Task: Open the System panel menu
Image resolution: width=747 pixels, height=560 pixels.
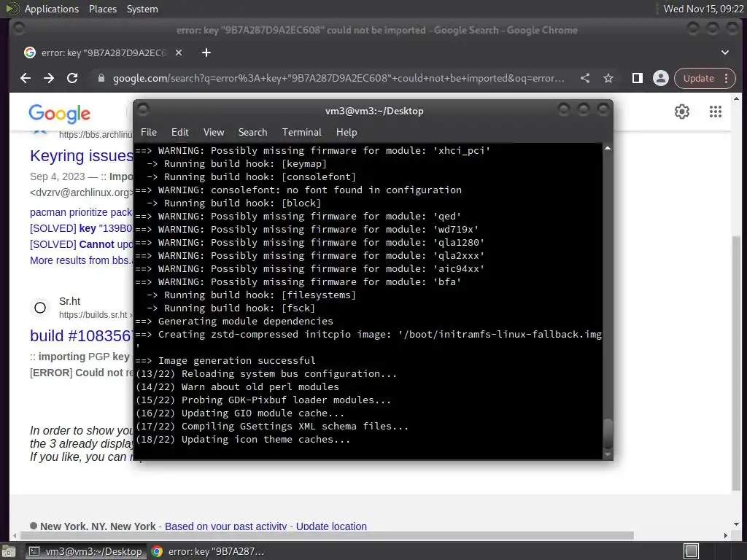Action: [142, 9]
